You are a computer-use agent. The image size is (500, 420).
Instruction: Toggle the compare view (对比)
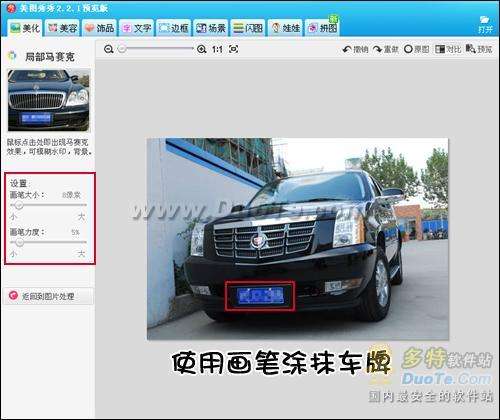pos(448,49)
